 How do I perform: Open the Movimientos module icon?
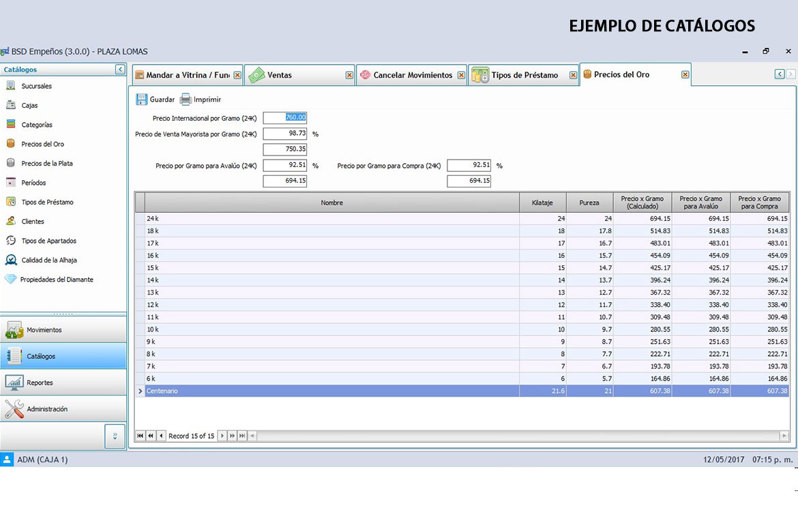tap(14, 330)
